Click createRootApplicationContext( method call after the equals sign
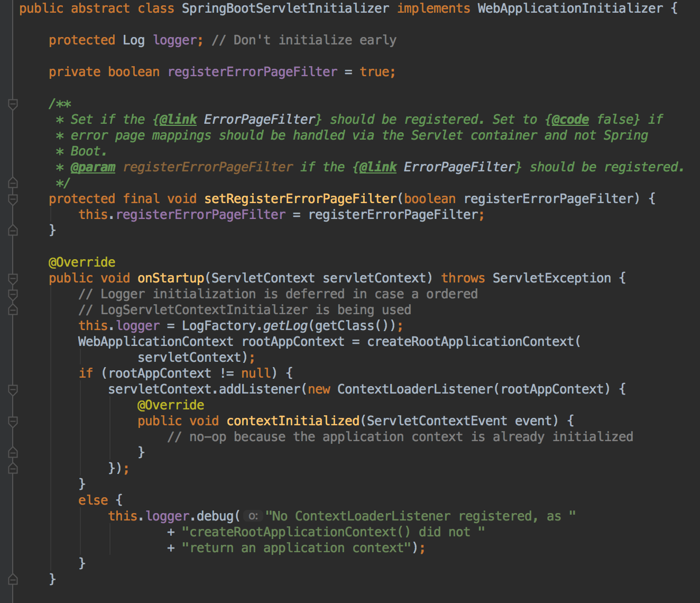The height and width of the screenshot is (603, 700). pos(474,342)
